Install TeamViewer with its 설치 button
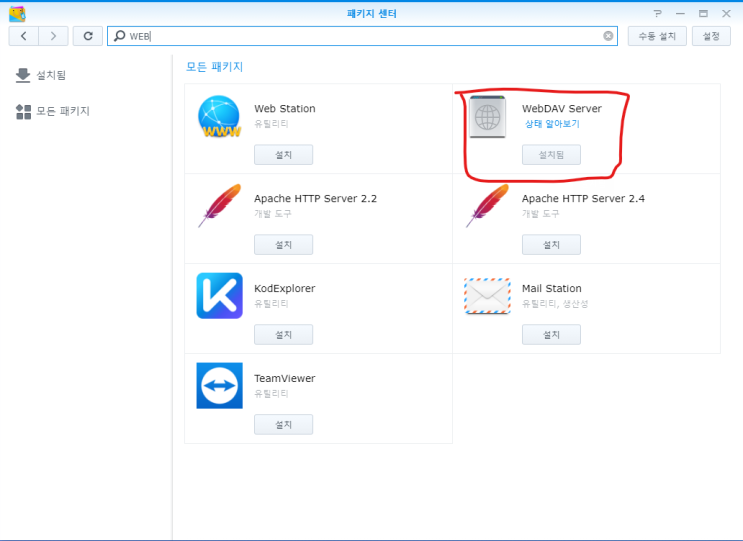The width and height of the screenshot is (743, 541). (x=283, y=424)
